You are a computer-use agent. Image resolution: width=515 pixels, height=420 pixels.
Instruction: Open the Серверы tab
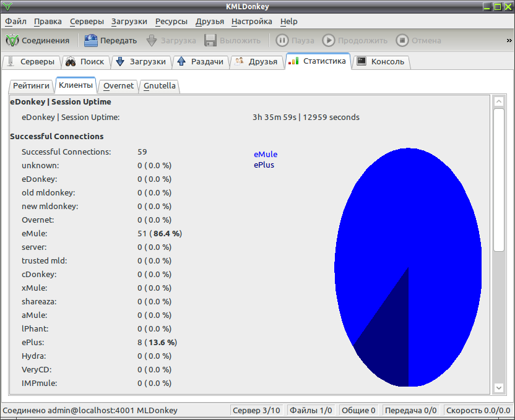click(32, 62)
